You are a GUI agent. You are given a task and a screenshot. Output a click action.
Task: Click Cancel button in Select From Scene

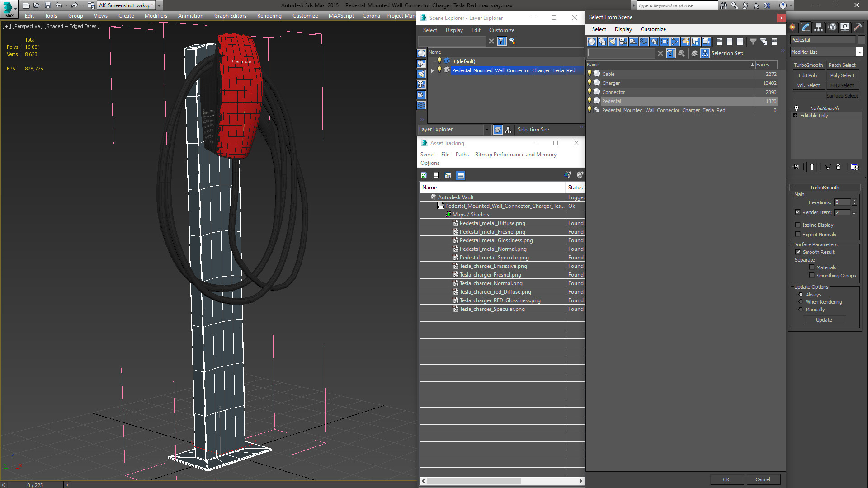763,479
